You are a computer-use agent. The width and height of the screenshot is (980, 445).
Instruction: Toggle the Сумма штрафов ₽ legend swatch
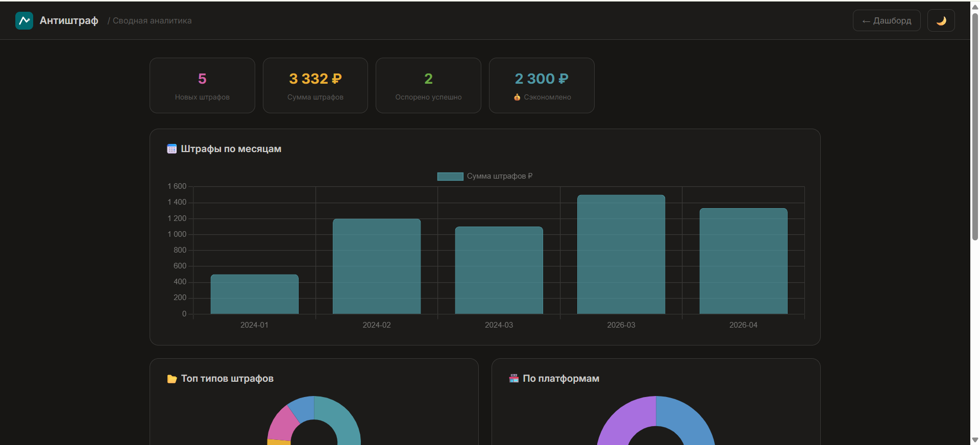[x=450, y=176]
